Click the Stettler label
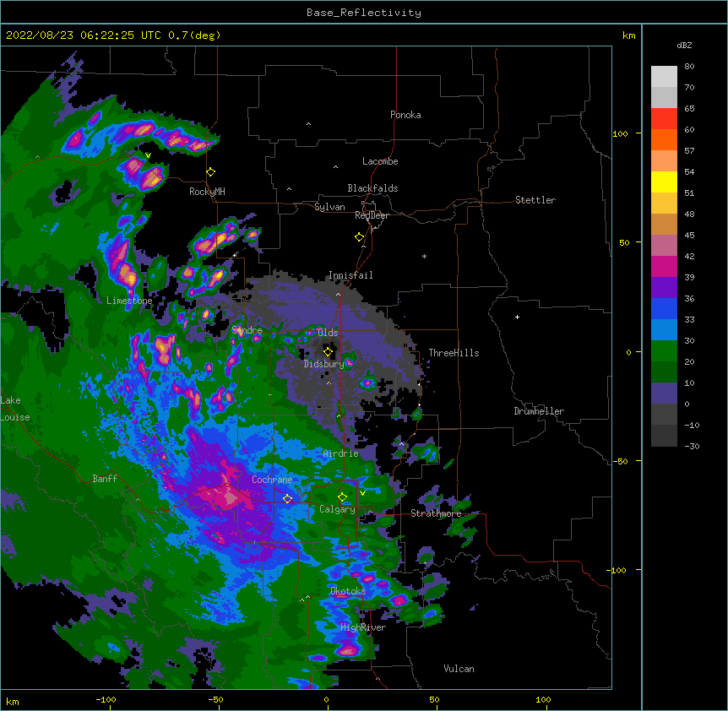 coord(535,200)
